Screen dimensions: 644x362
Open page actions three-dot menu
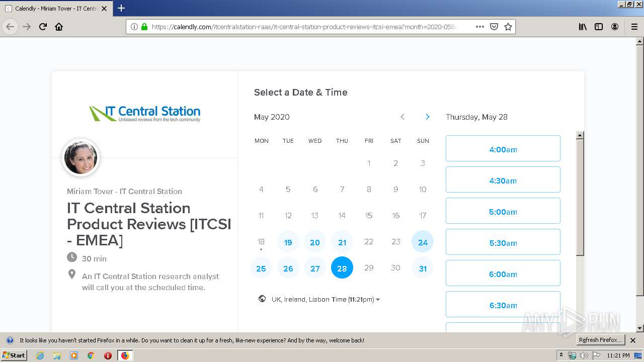[479, 27]
